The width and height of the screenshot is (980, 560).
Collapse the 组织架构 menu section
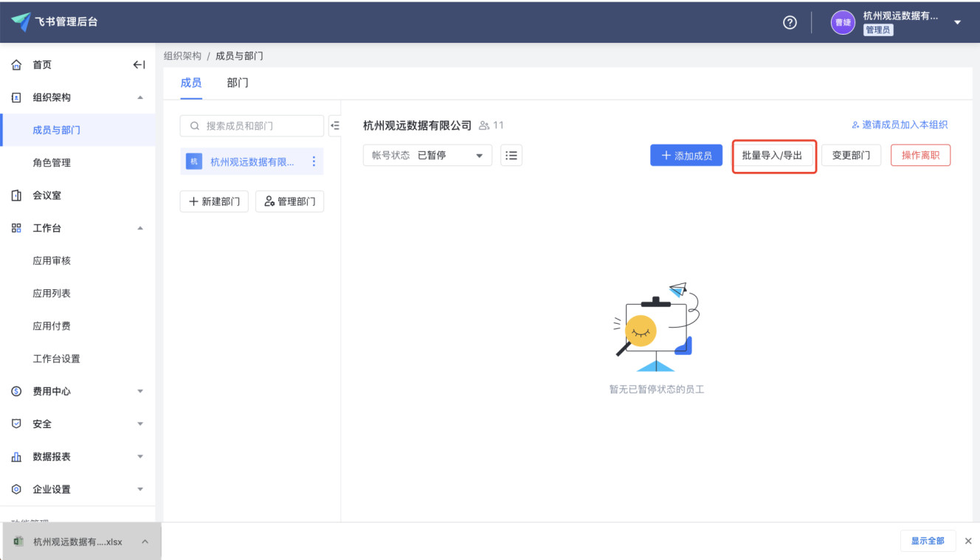point(140,97)
